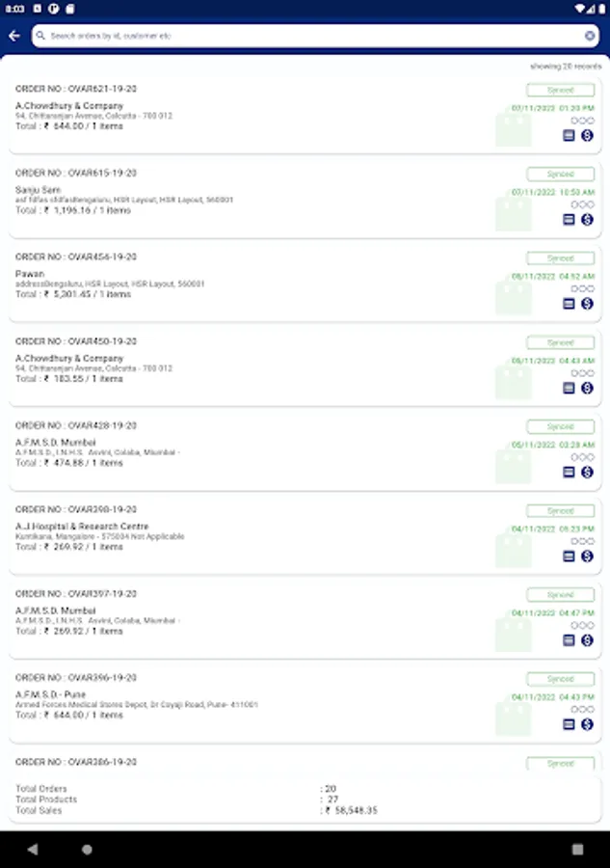The width and height of the screenshot is (610, 868).
Task: Tap three circles on order OVAR615-19-20
Action: [582, 204]
